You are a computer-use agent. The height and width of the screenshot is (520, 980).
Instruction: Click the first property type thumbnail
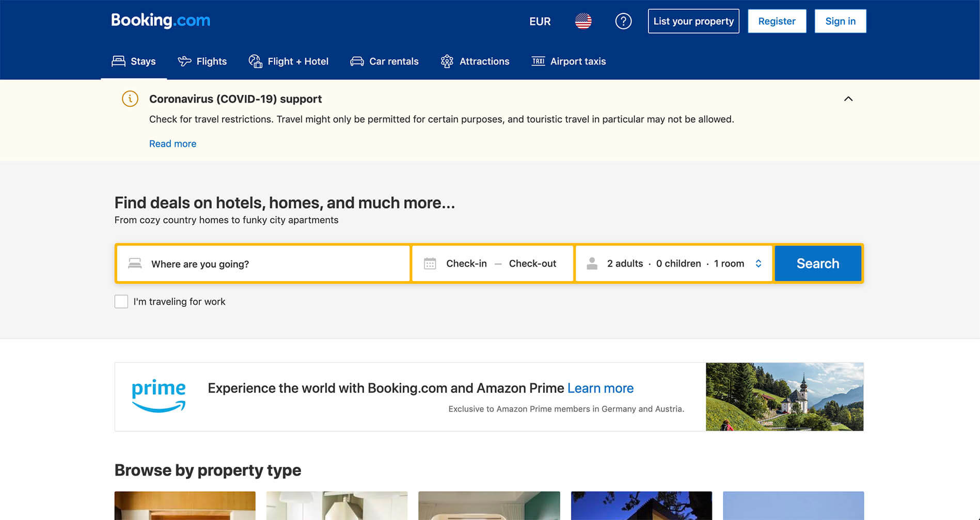click(x=185, y=506)
